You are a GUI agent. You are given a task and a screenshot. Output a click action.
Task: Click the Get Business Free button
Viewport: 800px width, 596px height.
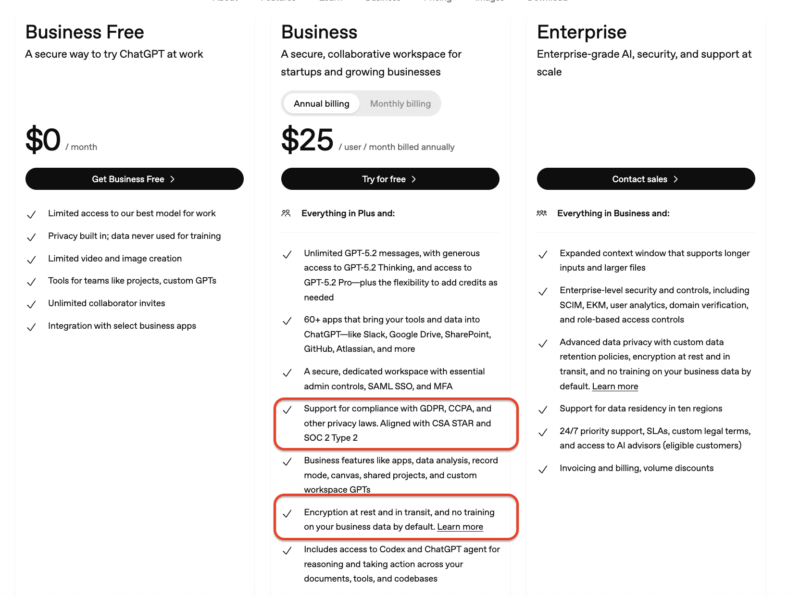click(134, 179)
